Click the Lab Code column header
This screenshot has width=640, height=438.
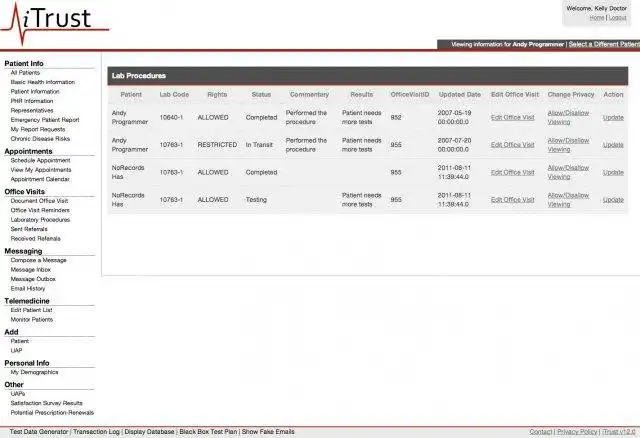[174, 94]
